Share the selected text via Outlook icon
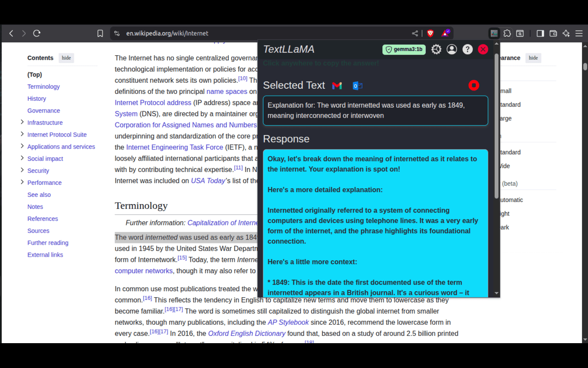The width and height of the screenshot is (588, 368). tap(357, 86)
